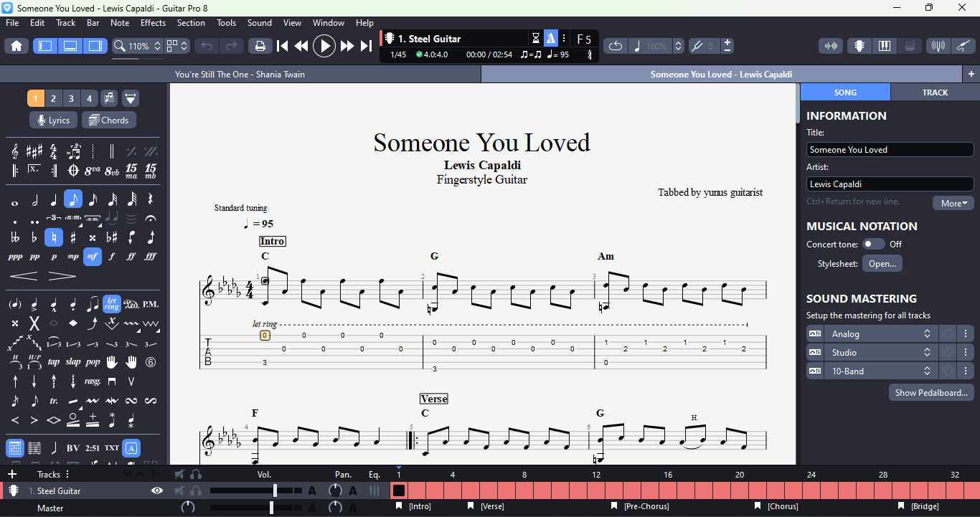980x517 pixels.
Task: Open the Lyrics editor
Action: [x=53, y=120]
